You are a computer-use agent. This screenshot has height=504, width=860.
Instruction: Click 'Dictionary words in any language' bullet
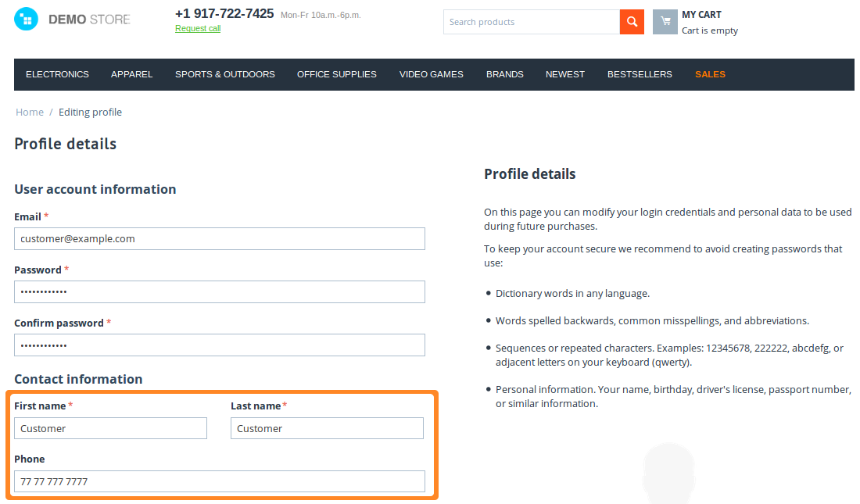[x=572, y=293]
